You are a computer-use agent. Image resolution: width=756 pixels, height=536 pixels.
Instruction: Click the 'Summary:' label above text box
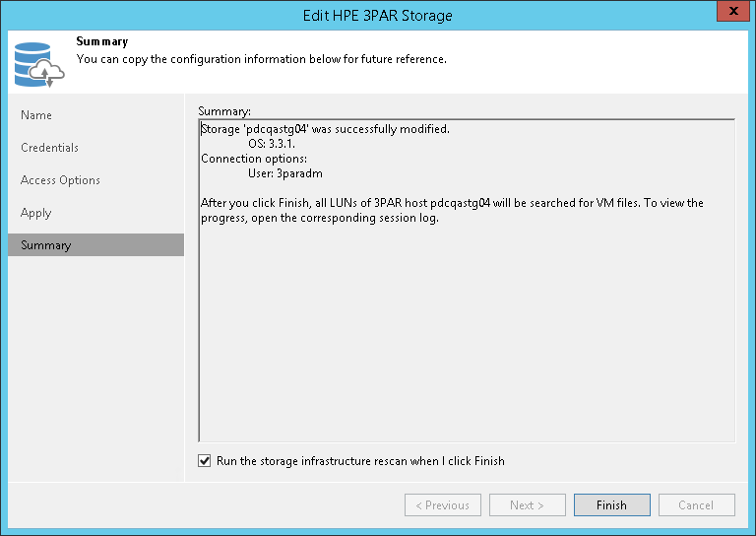[224, 111]
